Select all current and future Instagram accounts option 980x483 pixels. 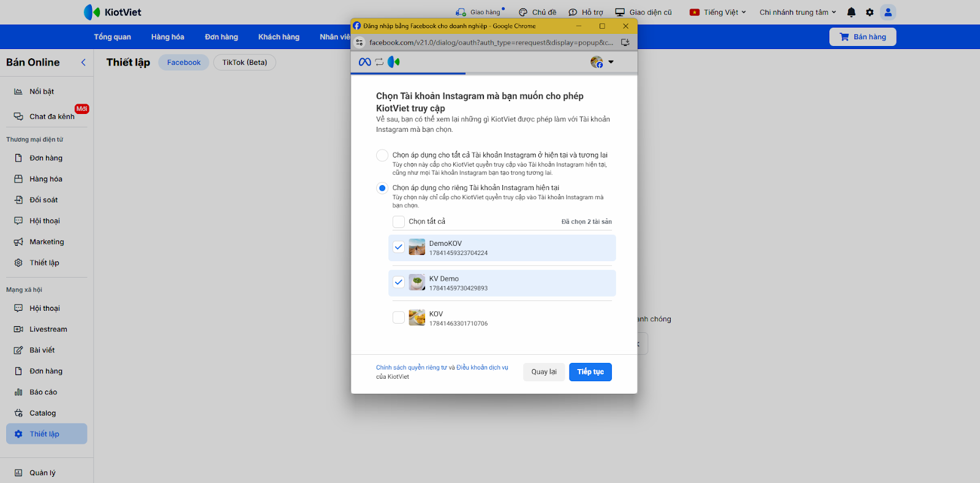[382, 155]
